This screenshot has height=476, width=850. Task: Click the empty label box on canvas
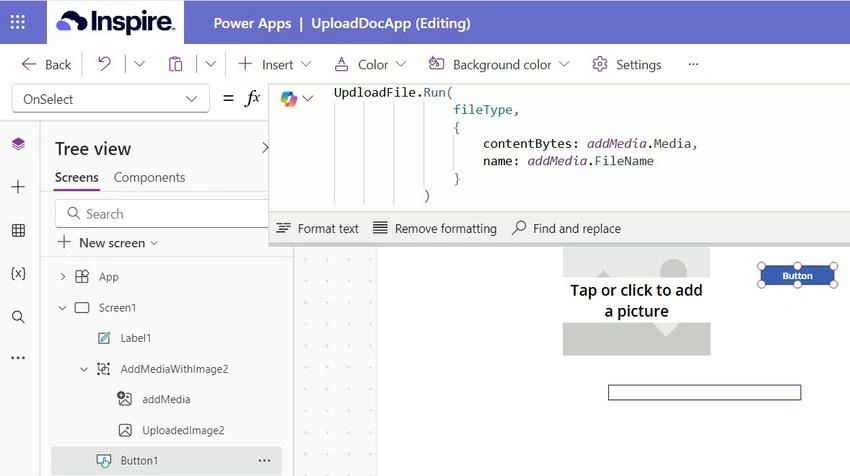(x=704, y=393)
